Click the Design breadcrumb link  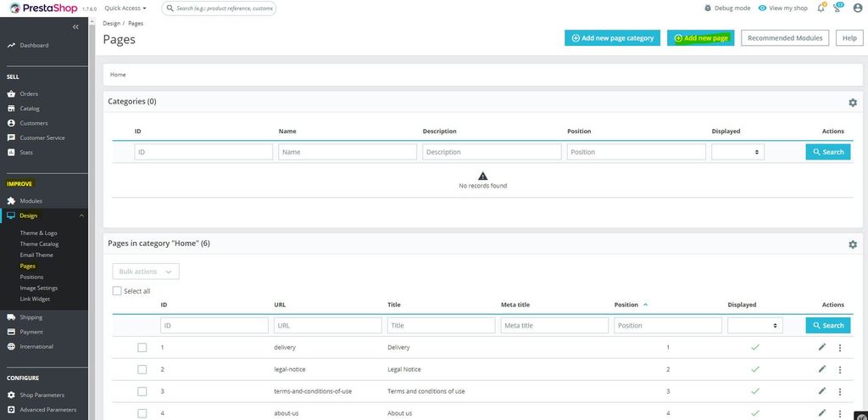111,23
